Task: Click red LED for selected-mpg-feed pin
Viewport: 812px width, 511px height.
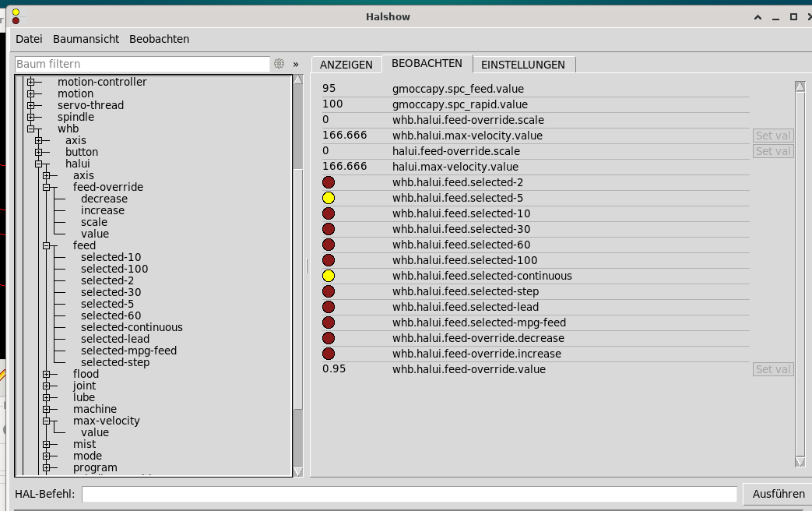Action: pos(329,322)
